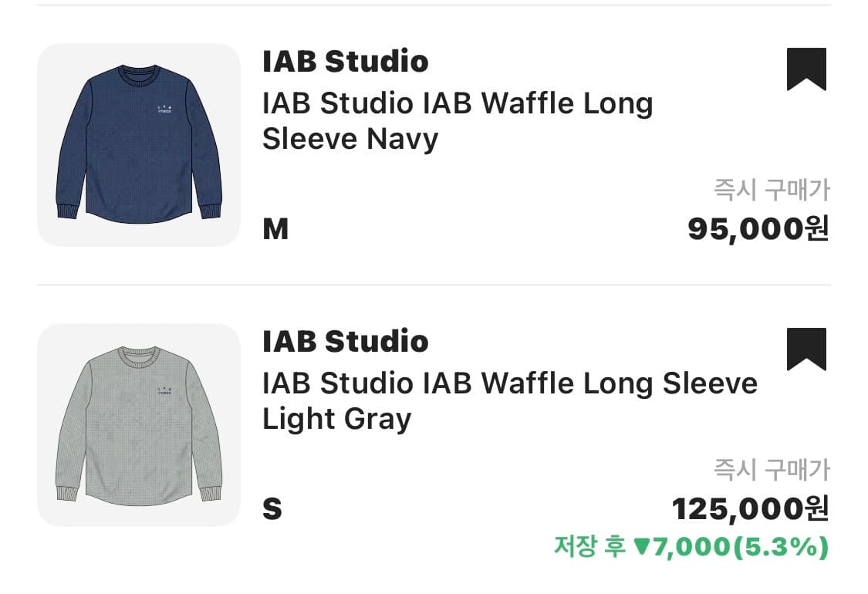This screenshot has width=868, height=594.
Task: Tap the 95,000원 instant purchase price
Action: point(759,228)
